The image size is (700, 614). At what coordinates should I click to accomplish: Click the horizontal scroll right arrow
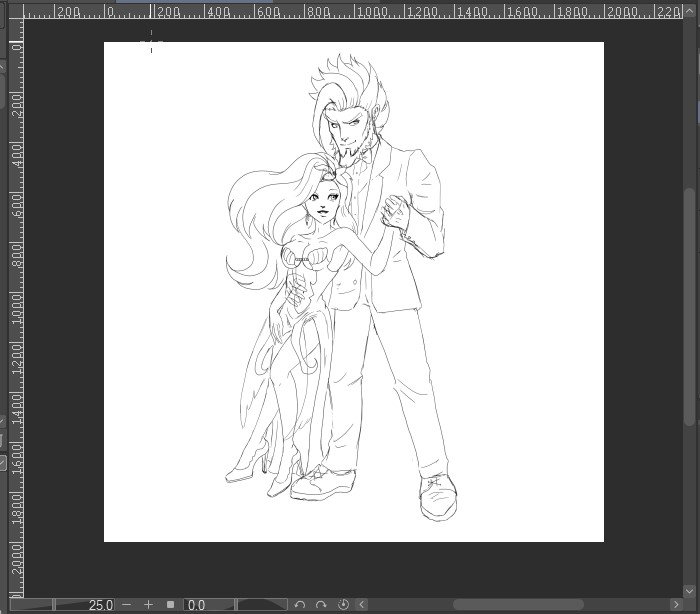coord(676,605)
